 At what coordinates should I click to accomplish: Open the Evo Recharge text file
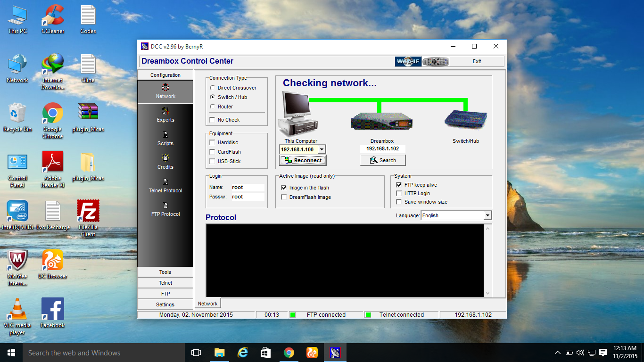[x=53, y=215]
